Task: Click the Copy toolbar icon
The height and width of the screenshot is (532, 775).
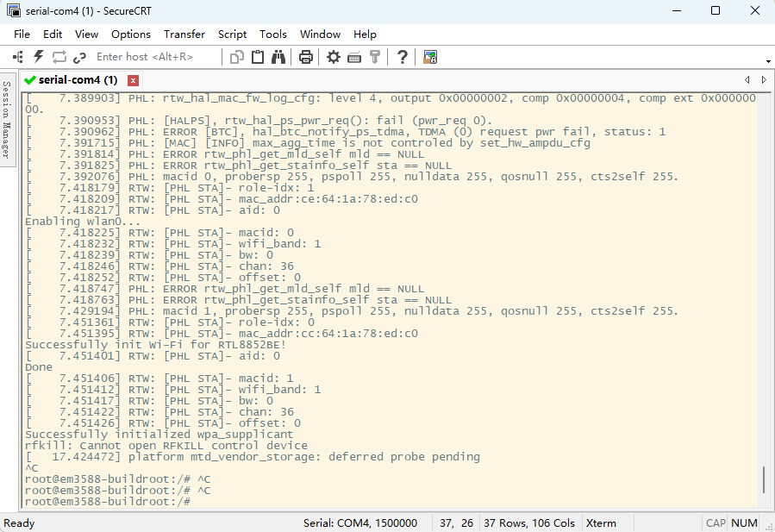Action: click(x=237, y=58)
